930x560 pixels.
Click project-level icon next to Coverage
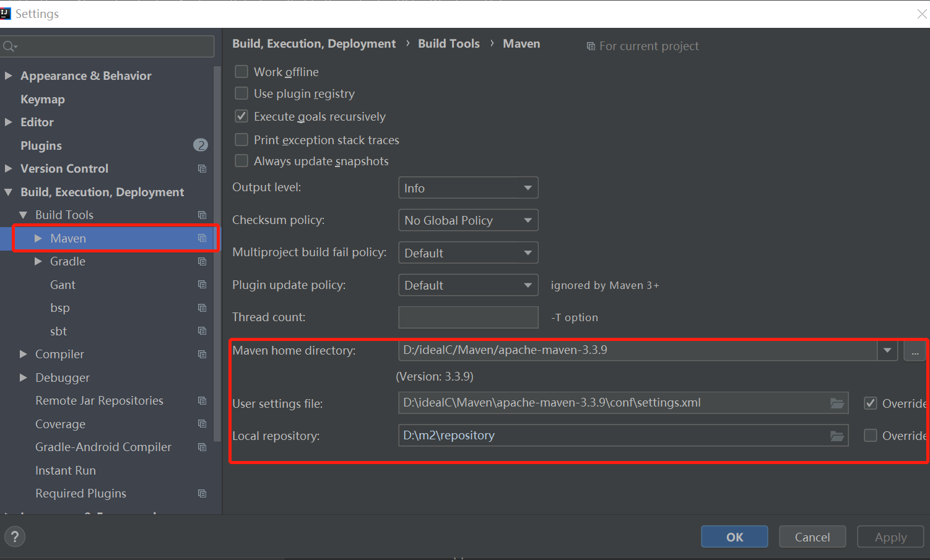tap(202, 424)
